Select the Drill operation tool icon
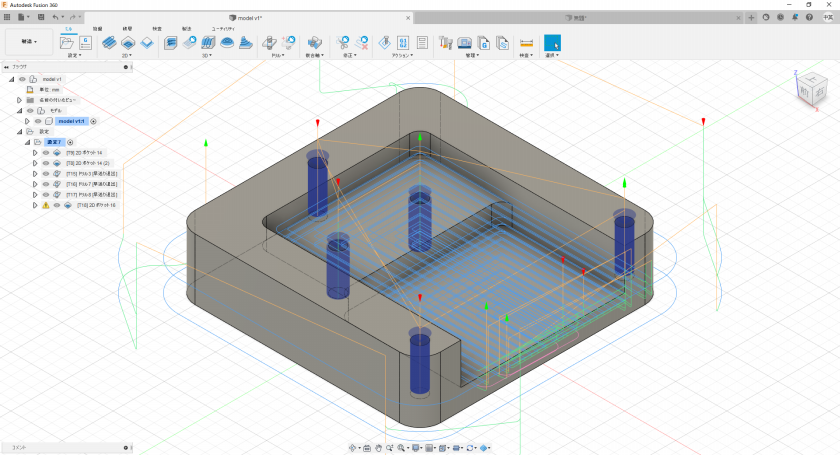The image size is (840, 455). 269,43
